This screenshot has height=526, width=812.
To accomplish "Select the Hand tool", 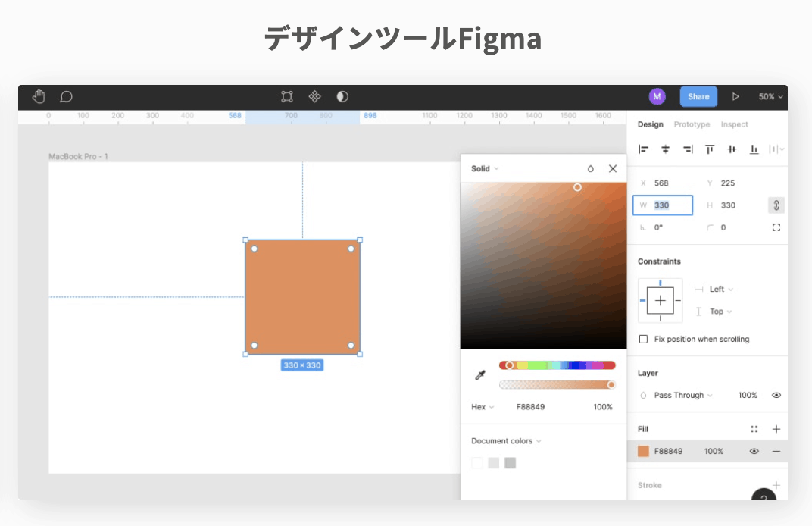I will (x=39, y=96).
